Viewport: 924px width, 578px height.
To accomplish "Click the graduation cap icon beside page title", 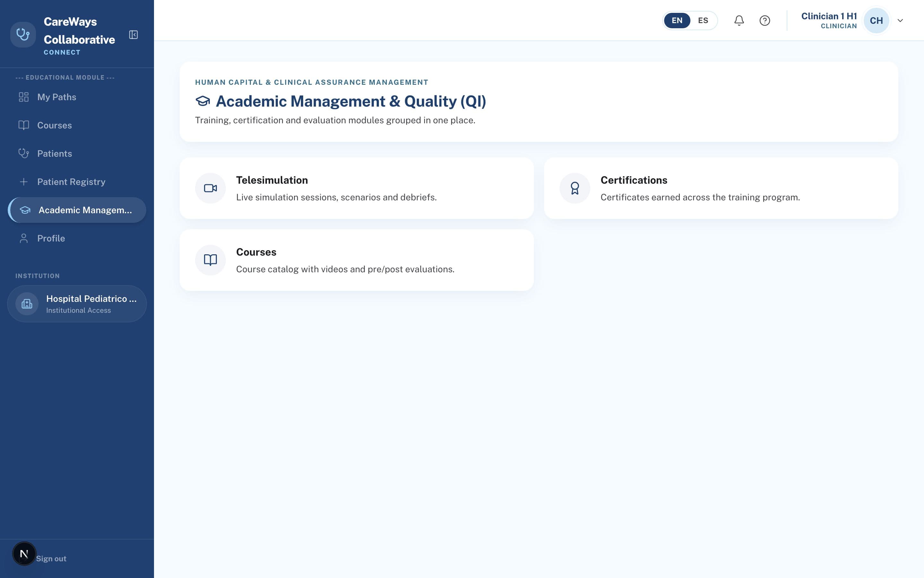I will 203,101.
